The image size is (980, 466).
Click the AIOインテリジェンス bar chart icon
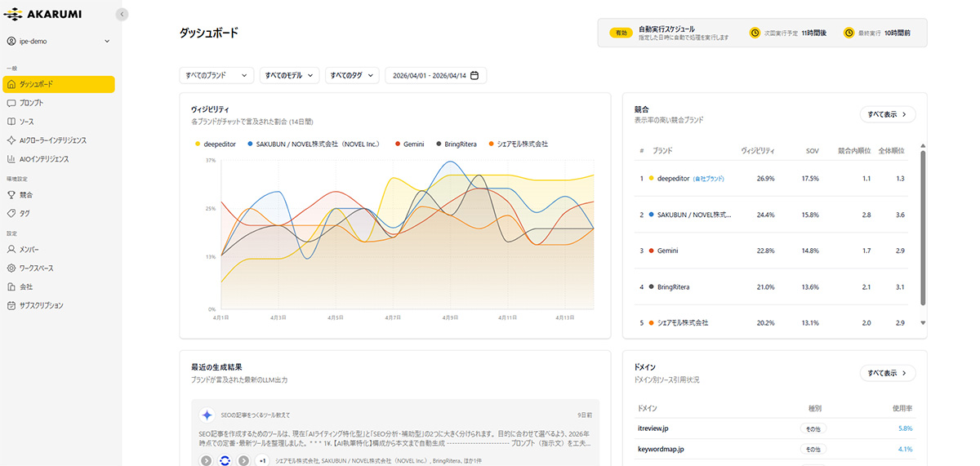[11, 159]
